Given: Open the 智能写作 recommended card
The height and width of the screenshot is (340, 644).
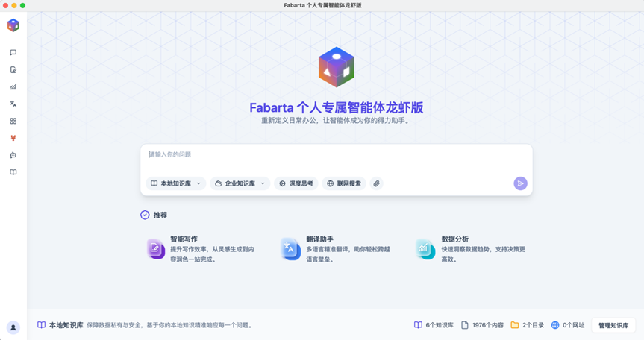Looking at the screenshot, I should [x=201, y=249].
